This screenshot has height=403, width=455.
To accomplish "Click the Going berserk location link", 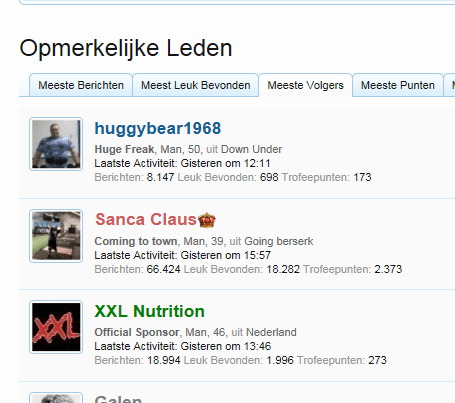I will coord(279,241).
